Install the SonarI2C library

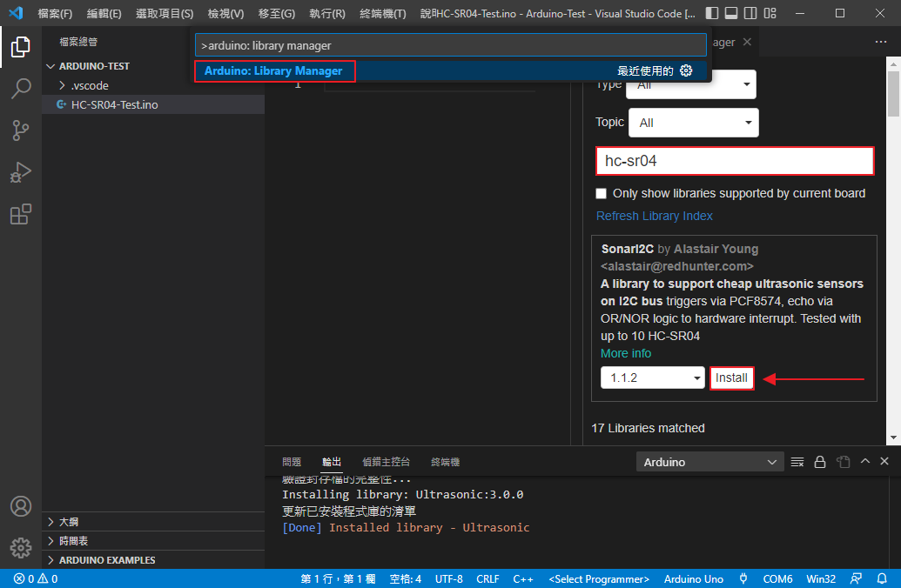[x=731, y=378]
